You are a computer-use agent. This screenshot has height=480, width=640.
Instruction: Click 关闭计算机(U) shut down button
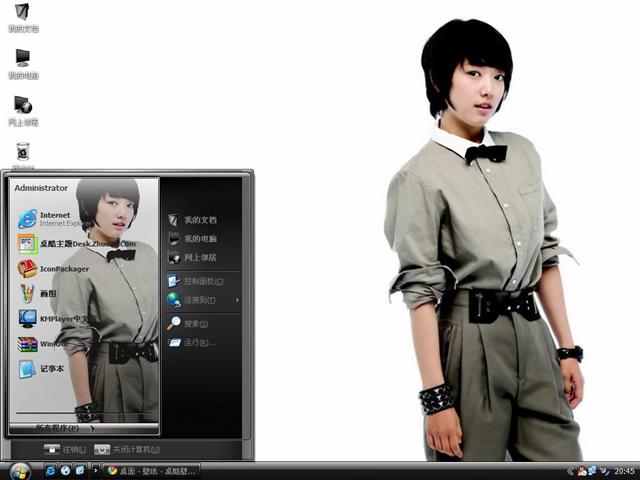coord(127,449)
